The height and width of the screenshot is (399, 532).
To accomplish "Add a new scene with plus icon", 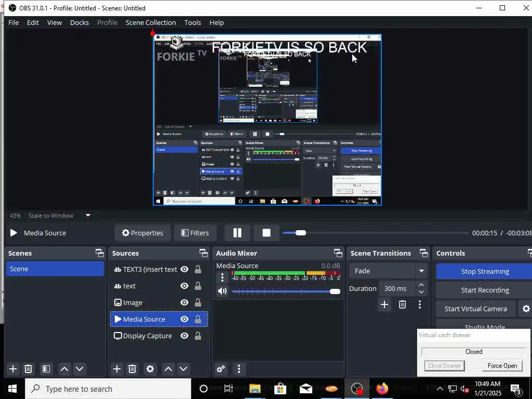I will click(x=13, y=369).
